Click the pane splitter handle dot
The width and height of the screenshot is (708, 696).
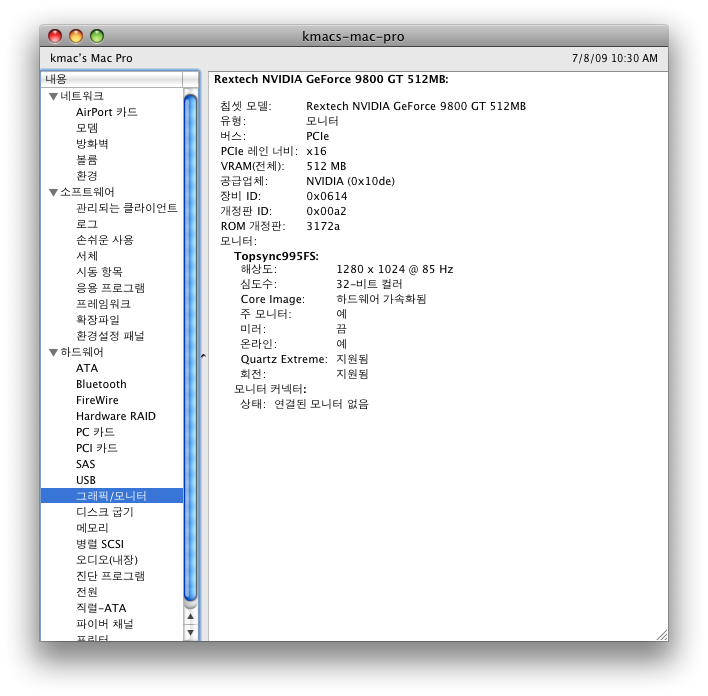click(203, 356)
